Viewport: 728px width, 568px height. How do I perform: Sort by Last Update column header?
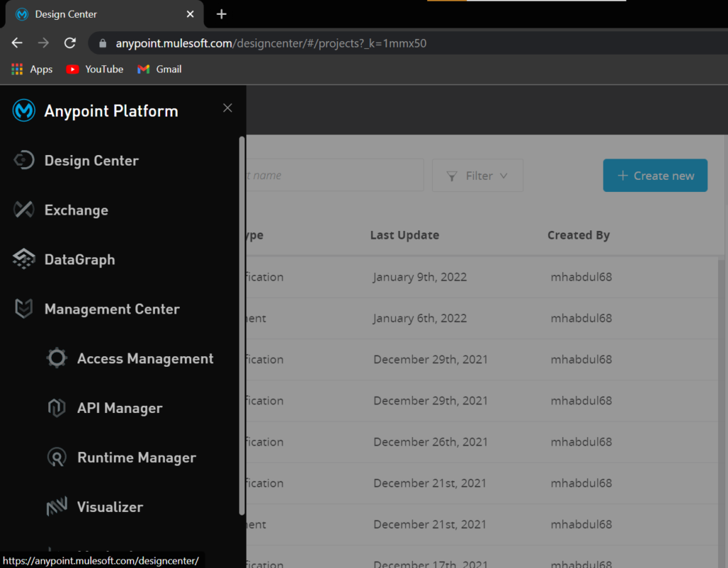click(405, 235)
